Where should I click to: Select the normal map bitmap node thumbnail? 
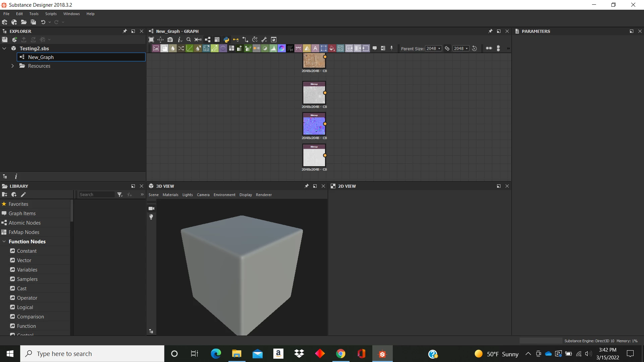click(314, 124)
